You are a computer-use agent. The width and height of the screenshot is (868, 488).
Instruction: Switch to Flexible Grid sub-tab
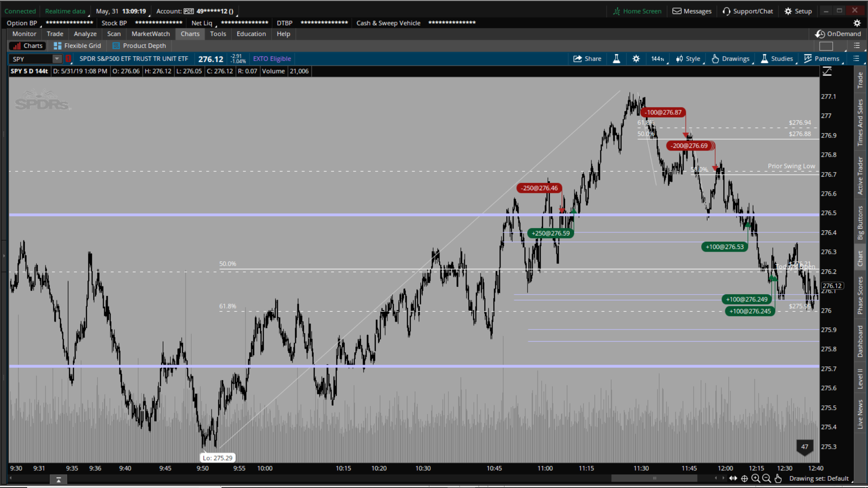[77, 46]
